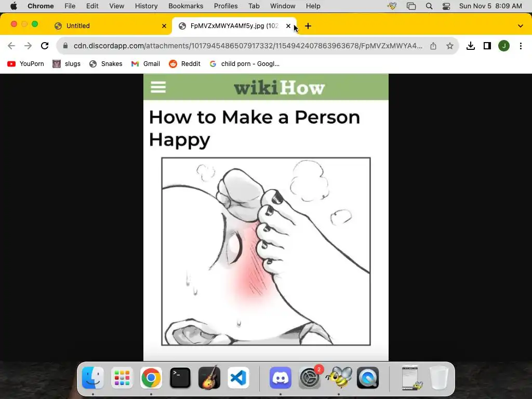Open Chrome's three-dot menu

(521, 46)
